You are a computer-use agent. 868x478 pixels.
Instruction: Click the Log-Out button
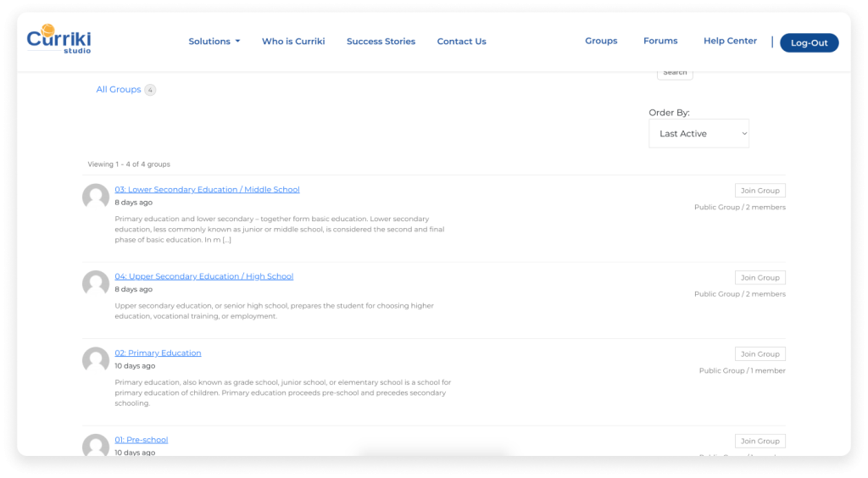click(x=810, y=42)
